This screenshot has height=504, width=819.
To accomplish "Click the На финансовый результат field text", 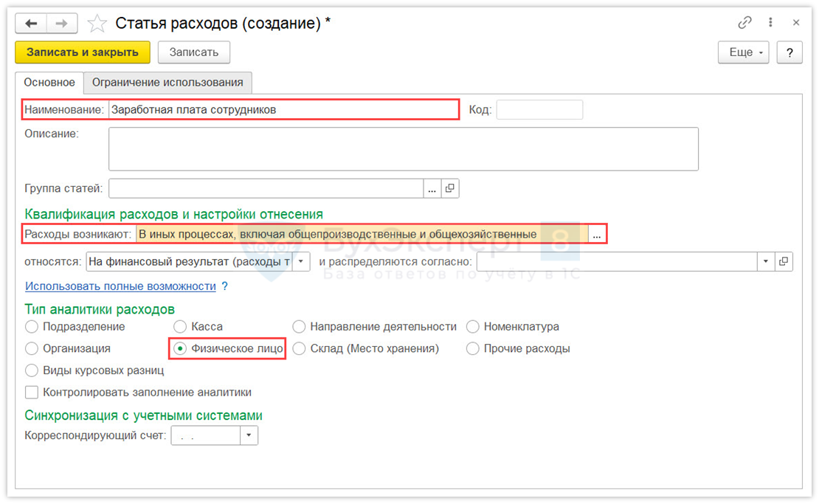I will tap(189, 262).
